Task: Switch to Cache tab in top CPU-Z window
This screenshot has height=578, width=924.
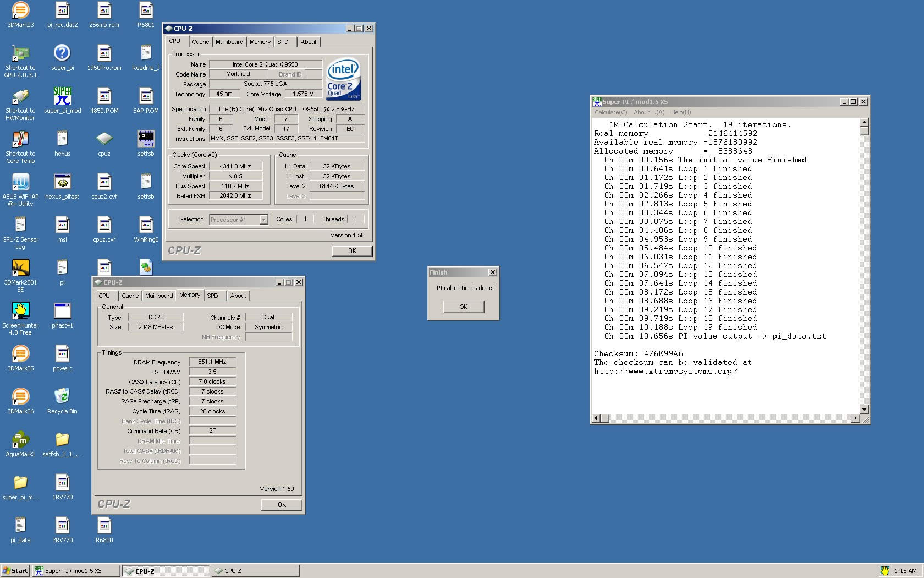Action: coord(200,42)
